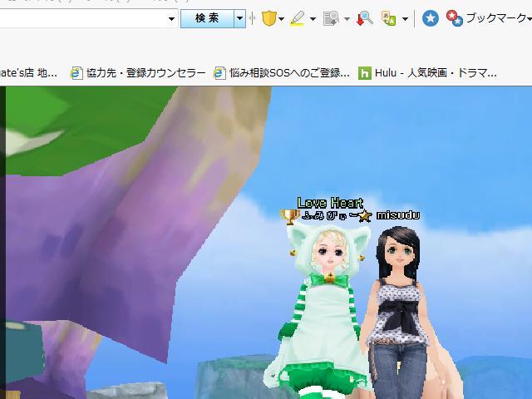The image size is (532, 399).
Task: Click the red-blue star bookmark icon
Action: coord(454,18)
